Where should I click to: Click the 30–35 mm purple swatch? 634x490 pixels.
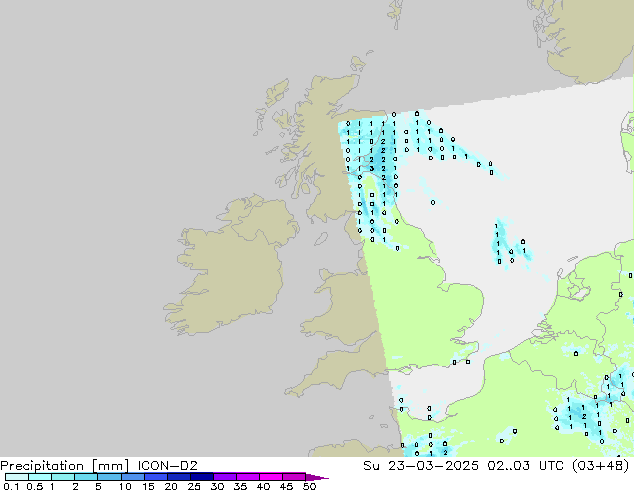click(x=224, y=477)
